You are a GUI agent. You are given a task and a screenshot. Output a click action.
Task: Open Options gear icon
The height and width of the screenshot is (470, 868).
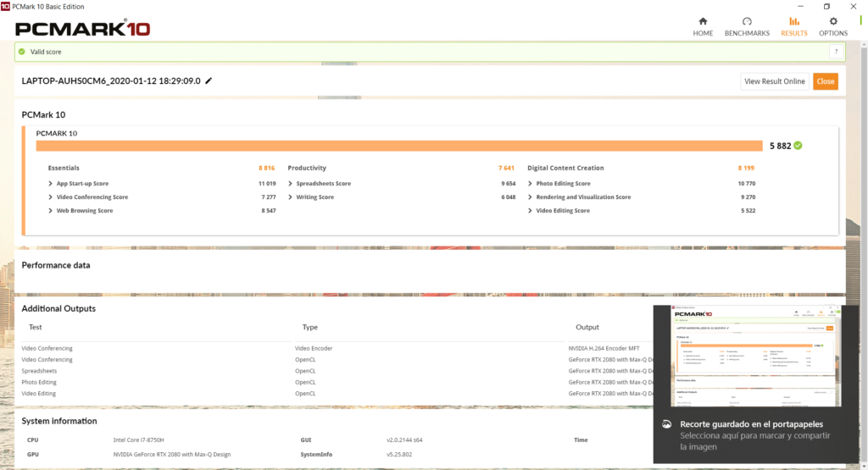[833, 21]
